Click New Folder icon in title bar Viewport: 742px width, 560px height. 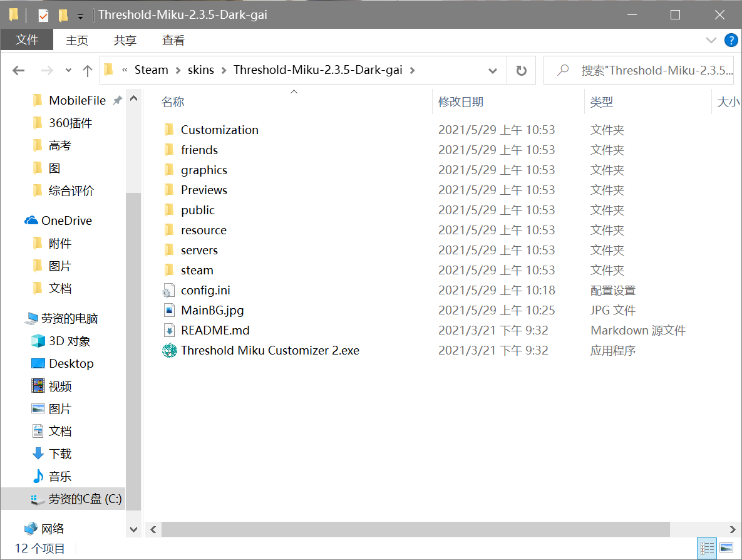[63, 15]
